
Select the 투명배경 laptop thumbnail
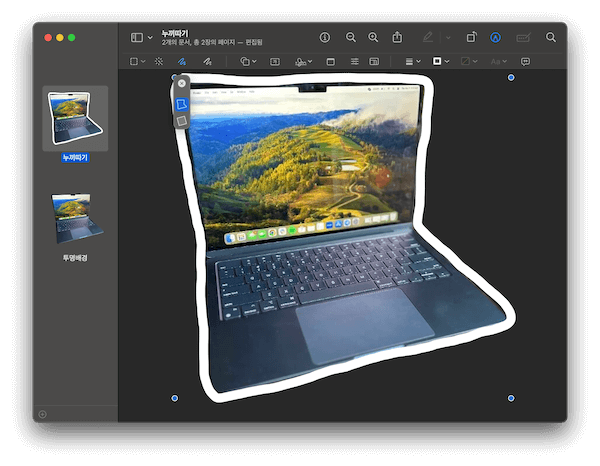coord(76,218)
